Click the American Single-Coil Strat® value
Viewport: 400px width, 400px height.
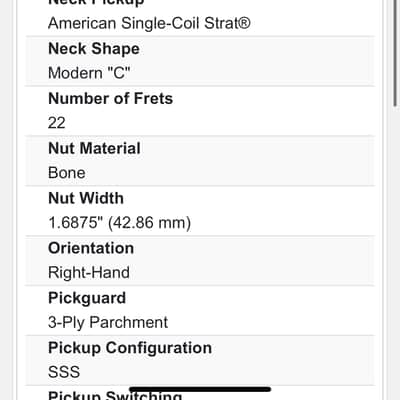click(149, 23)
